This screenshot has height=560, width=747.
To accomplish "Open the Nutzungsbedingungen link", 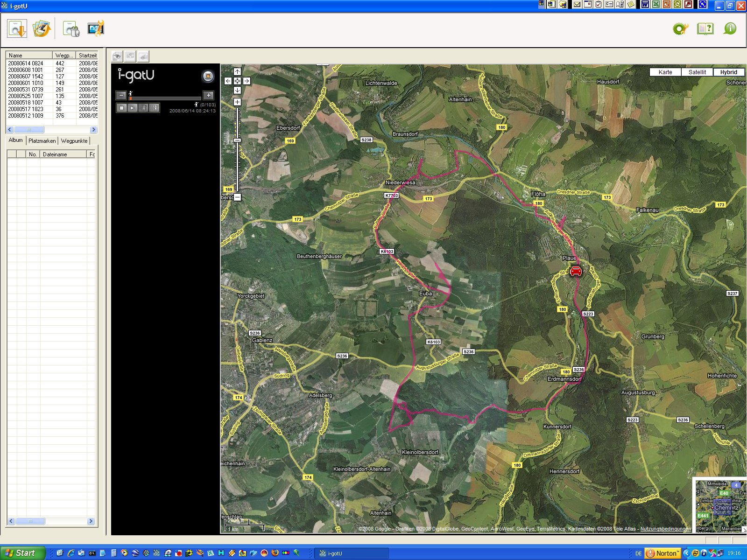I will 665,529.
